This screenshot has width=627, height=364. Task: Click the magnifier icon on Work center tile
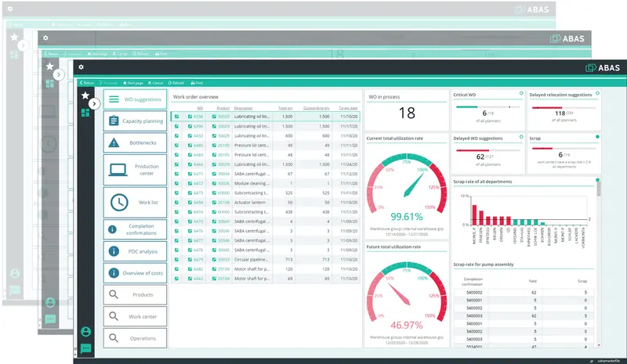click(114, 315)
